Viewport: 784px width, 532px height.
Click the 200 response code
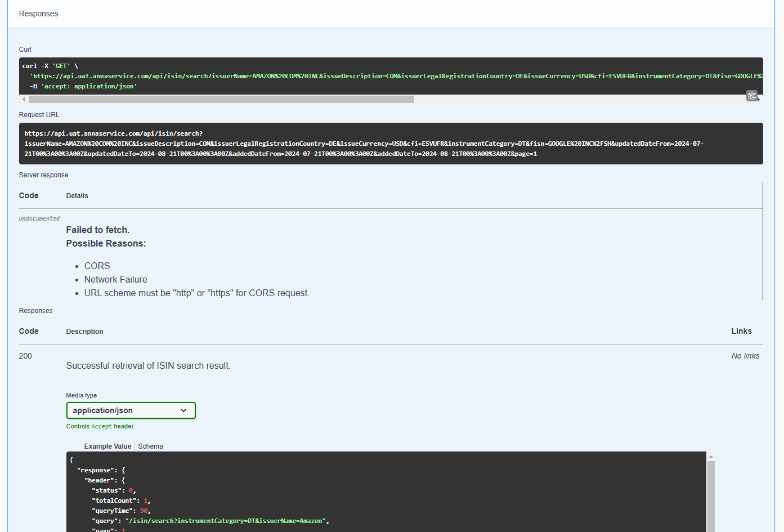pos(25,356)
